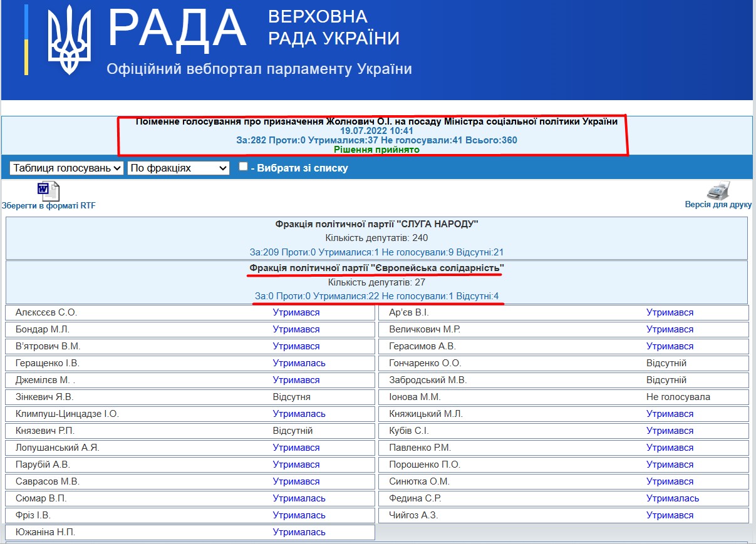This screenshot has height=544, width=756.
Task: Select deputy name 'Бондар М.Л.'
Action: coord(42,329)
